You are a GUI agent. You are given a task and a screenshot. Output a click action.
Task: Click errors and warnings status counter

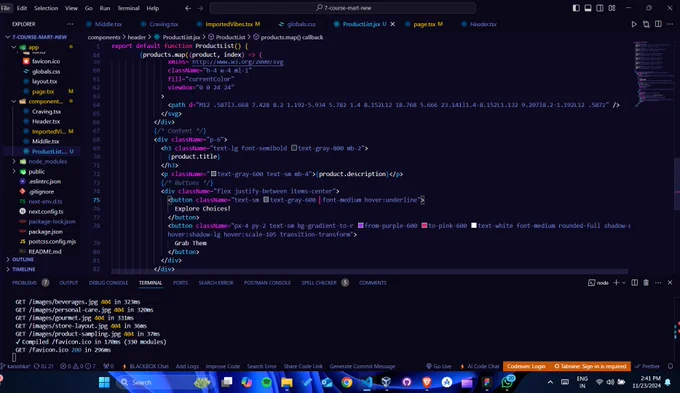[x=78, y=366]
